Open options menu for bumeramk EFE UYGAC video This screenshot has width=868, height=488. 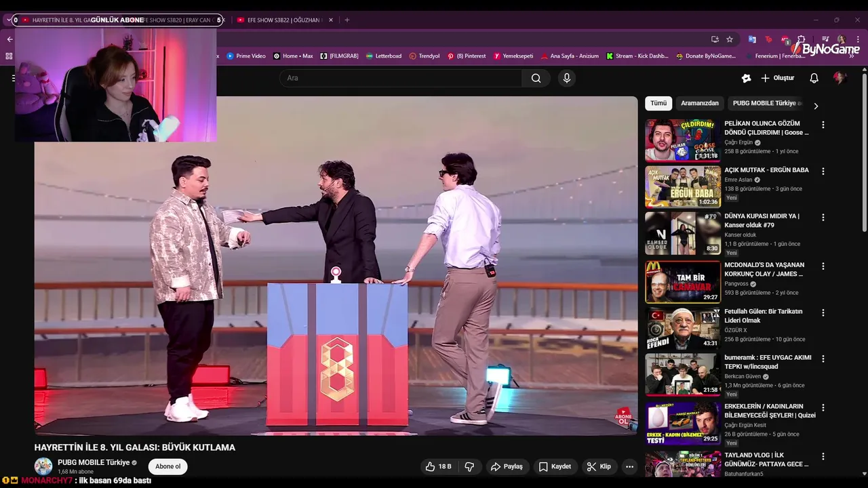click(x=823, y=359)
